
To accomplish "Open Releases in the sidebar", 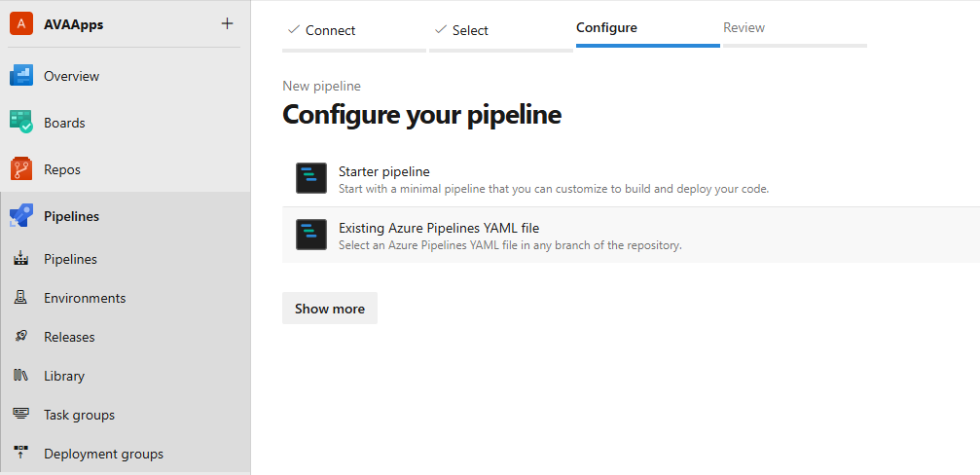I will (69, 337).
